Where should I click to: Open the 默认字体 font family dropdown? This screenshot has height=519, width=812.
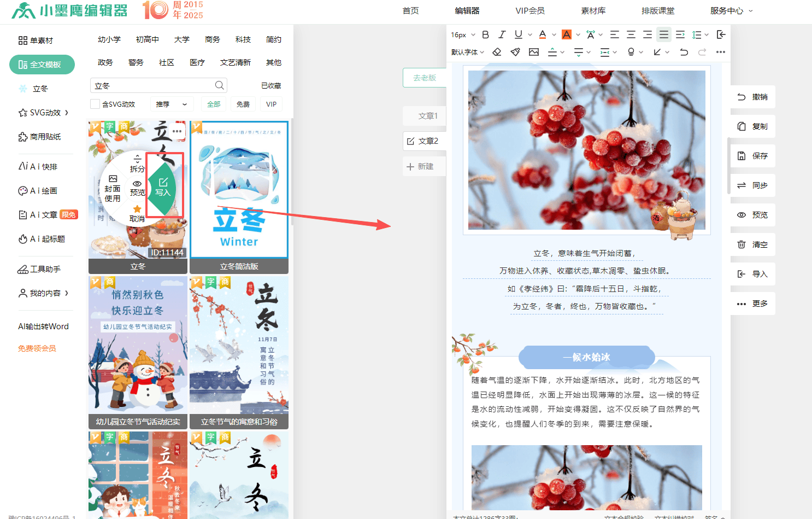(x=468, y=52)
